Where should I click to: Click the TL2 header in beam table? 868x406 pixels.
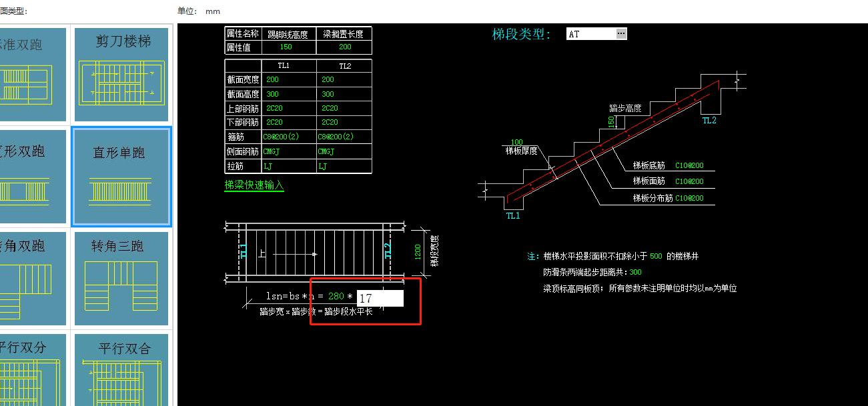[x=345, y=66]
